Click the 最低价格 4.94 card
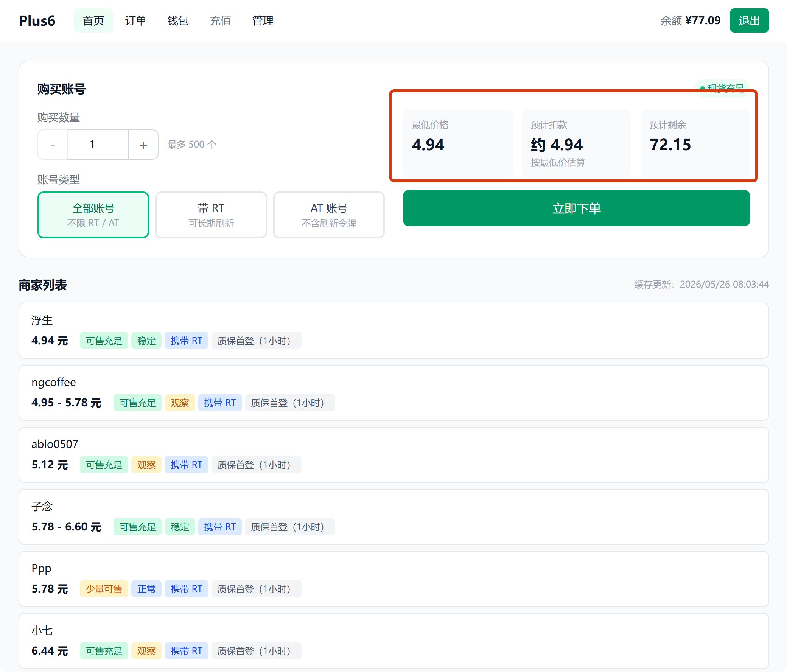787x672 pixels. coord(458,143)
